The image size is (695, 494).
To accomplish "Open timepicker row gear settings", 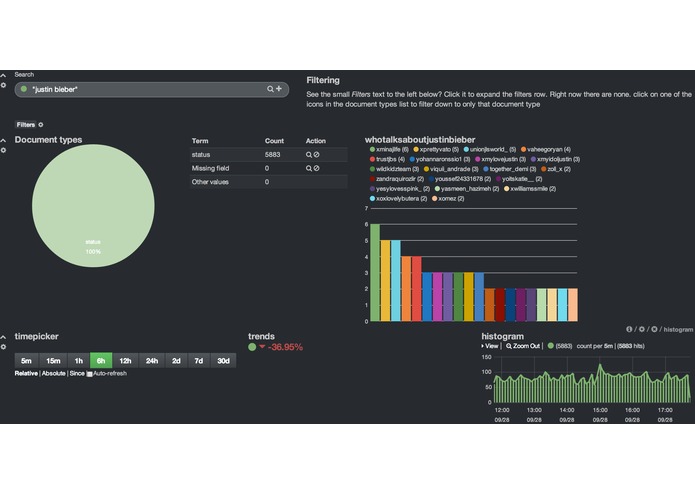I will tap(3, 347).
